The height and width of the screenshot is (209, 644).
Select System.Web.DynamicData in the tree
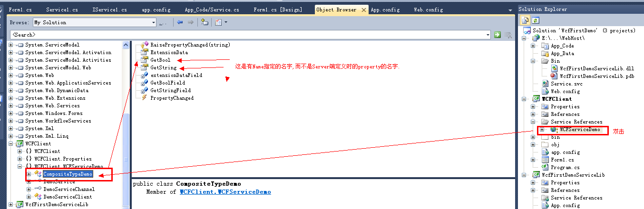pos(57,90)
